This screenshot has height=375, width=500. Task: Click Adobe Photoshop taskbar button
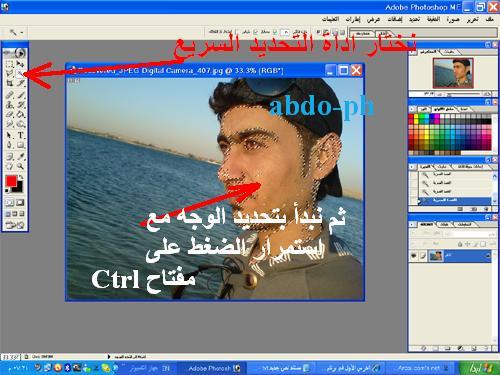point(212,368)
